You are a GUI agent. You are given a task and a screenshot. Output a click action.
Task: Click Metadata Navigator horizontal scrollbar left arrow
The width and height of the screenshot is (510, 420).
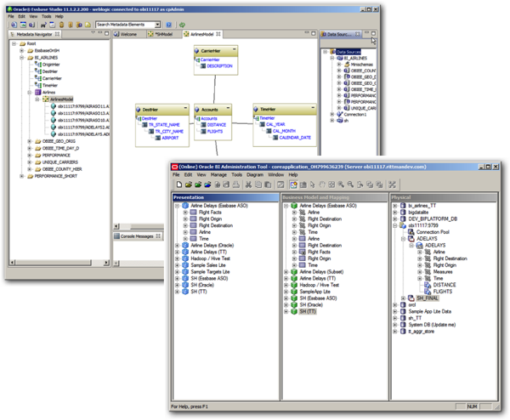13,262
